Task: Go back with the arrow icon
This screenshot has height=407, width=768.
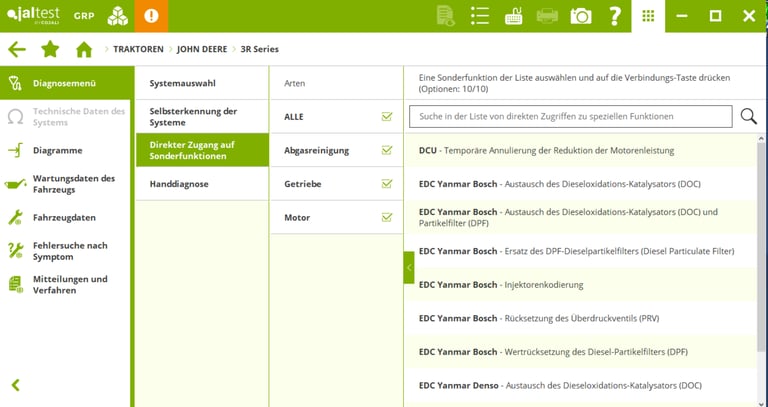Action: pyautogui.click(x=17, y=49)
